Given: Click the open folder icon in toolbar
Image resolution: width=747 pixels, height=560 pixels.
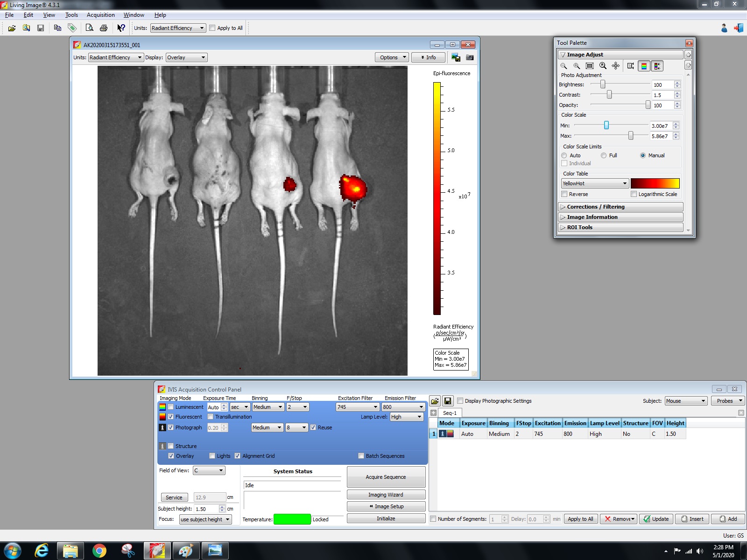Looking at the screenshot, I should (12, 28).
